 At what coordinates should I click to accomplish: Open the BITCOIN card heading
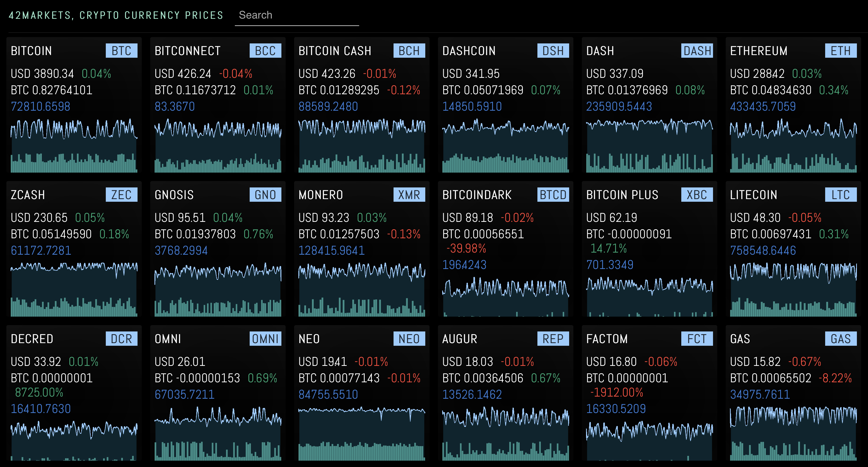click(x=31, y=51)
